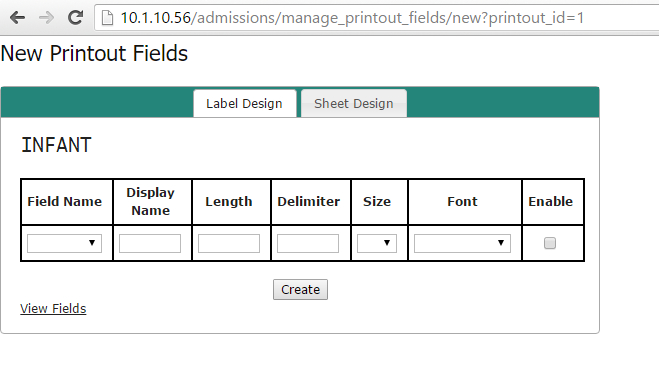Screen dimensions: 659x365
Task: Focus the Display Name input field
Action: coord(150,243)
